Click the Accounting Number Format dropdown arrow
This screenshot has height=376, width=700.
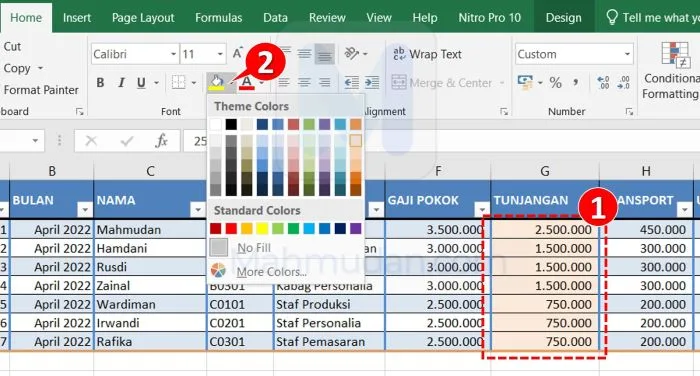pyautogui.click(x=540, y=83)
